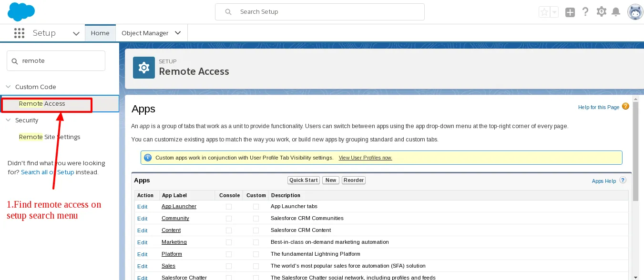
Task: Click the Quick Find box containing remote
Action: pos(56,61)
